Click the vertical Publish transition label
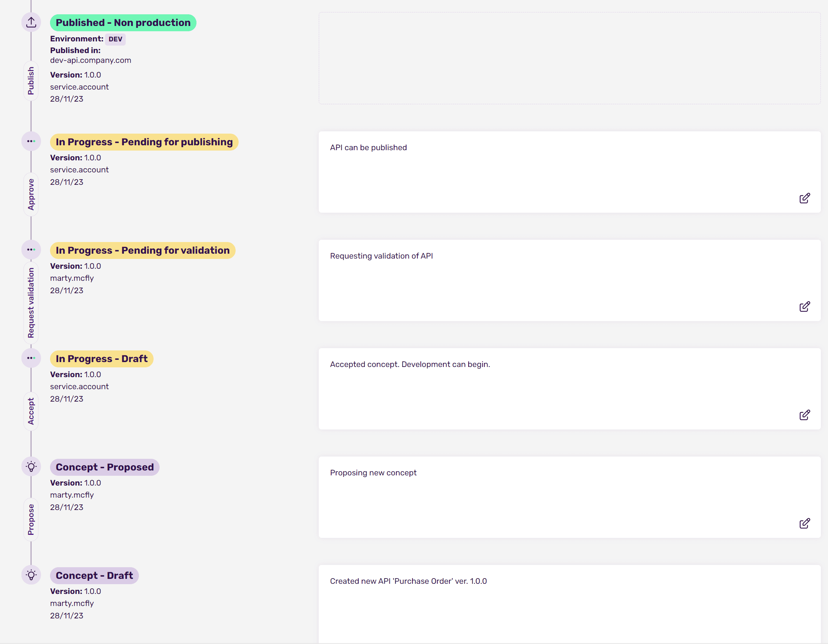 pyautogui.click(x=31, y=81)
